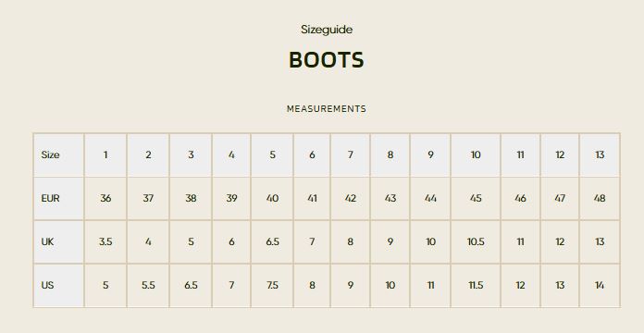644x333 pixels.
Task: Click the UK row cell reading 6
Action: pyautogui.click(x=231, y=241)
